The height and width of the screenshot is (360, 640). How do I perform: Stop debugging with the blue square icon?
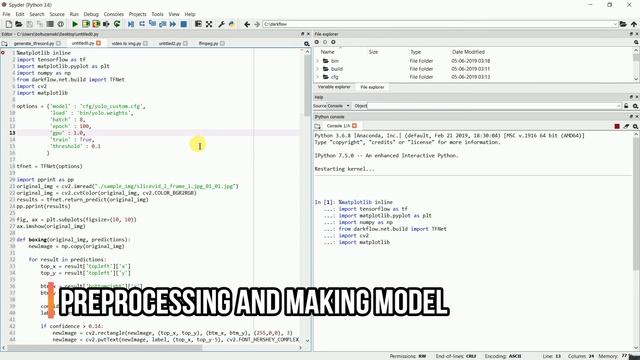184,24
